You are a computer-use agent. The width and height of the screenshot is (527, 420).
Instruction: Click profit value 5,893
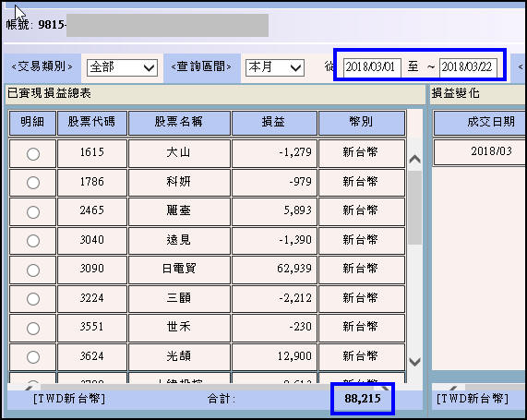click(298, 211)
